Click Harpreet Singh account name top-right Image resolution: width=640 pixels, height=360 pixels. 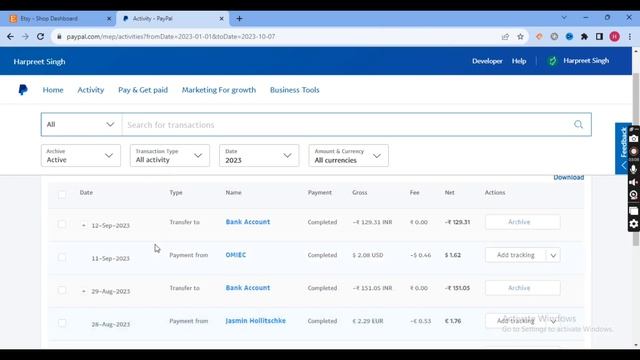[586, 61]
